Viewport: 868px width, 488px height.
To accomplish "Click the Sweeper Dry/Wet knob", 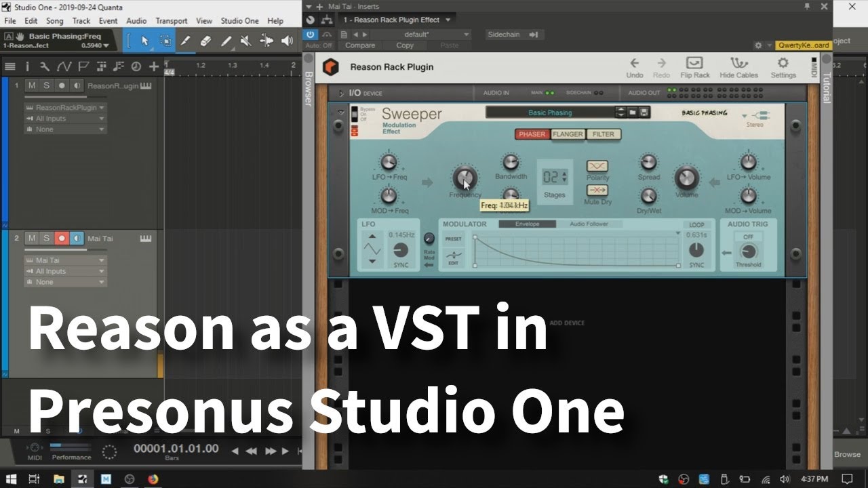I will [649, 196].
